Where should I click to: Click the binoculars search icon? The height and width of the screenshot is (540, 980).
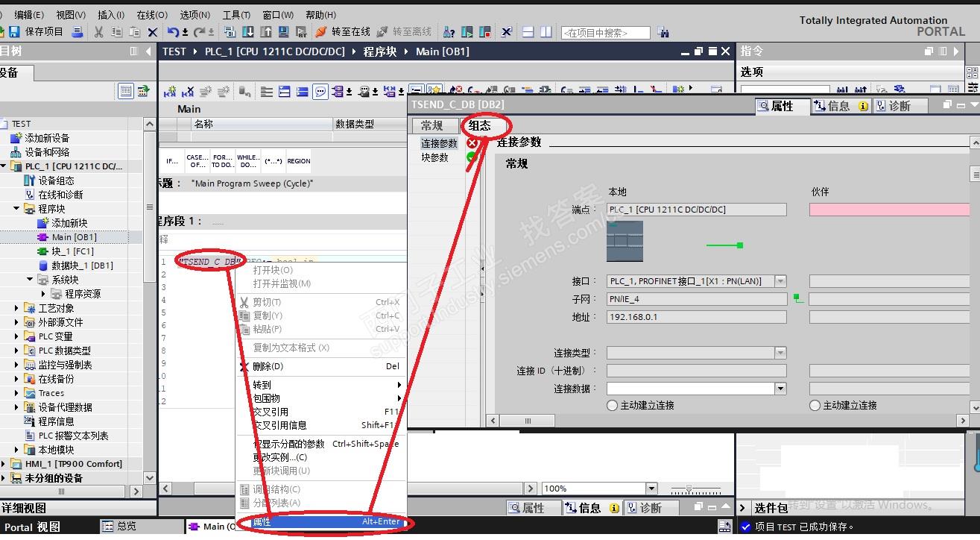pyautogui.click(x=663, y=33)
